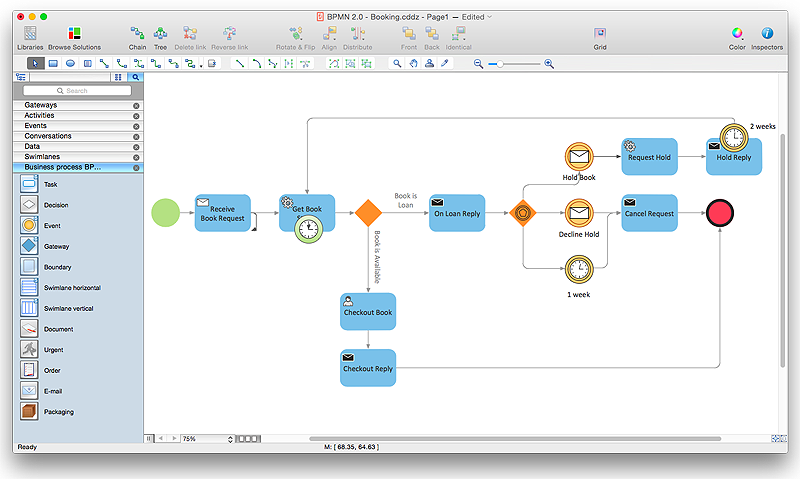Expand the Swimlanes library
The image size is (800, 479).
coord(42,157)
